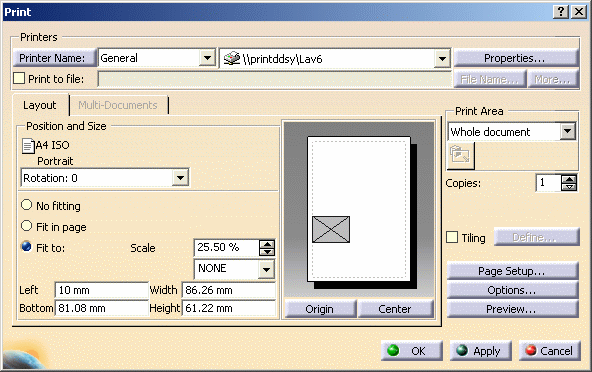
Task: Decrease the Copies count with down arrow
Action: 569,187
